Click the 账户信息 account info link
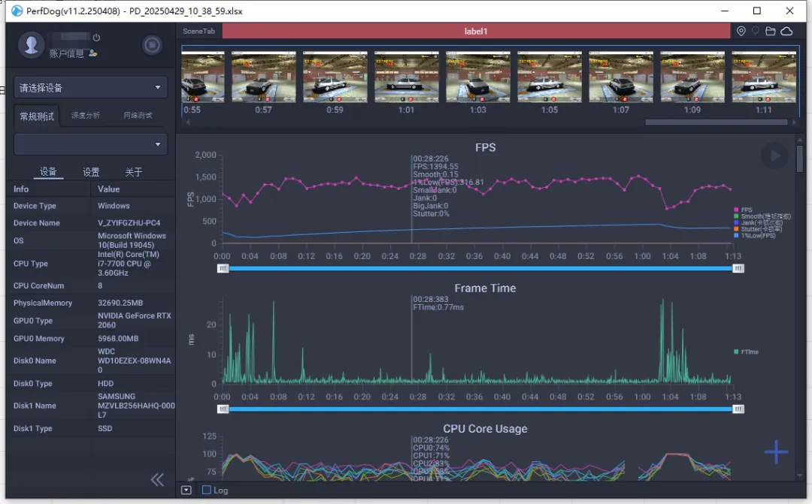The image size is (812, 504). pyautogui.click(x=66, y=53)
